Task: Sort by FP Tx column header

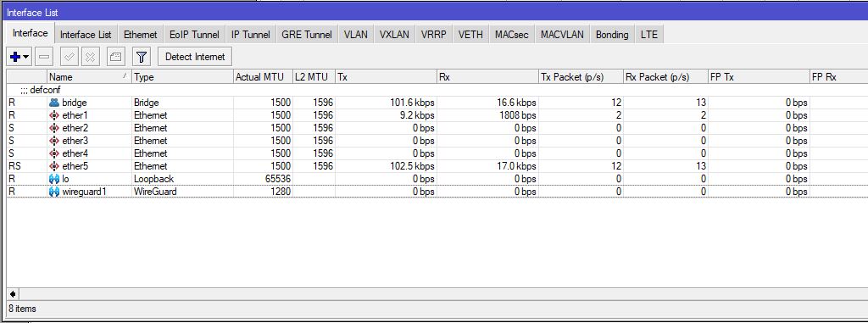Action: tap(759, 77)
